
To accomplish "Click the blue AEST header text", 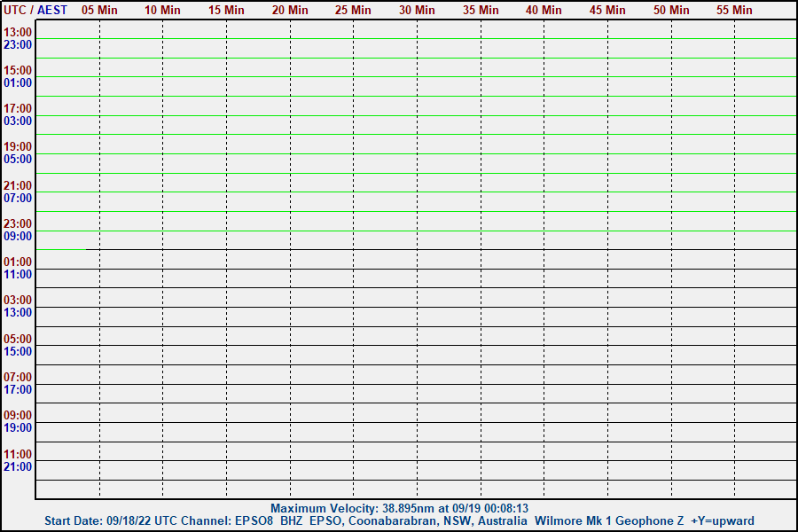I will tap(52, 10).
